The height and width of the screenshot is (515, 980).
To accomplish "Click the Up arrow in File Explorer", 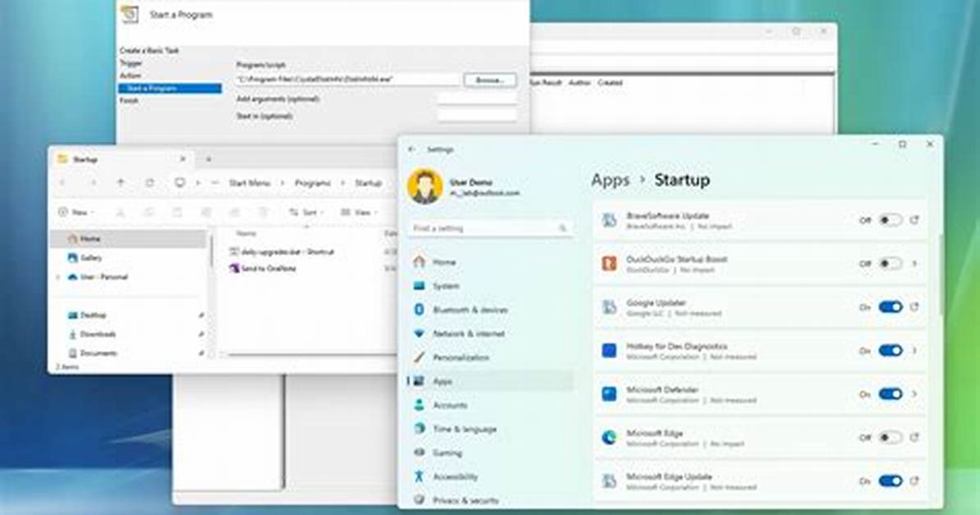I will 120,183.
